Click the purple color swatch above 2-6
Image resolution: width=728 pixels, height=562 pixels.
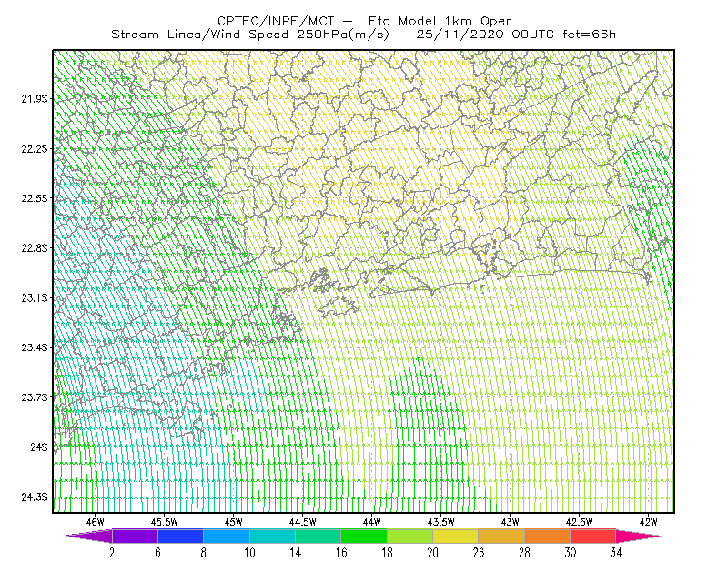[x=135, y=536]
